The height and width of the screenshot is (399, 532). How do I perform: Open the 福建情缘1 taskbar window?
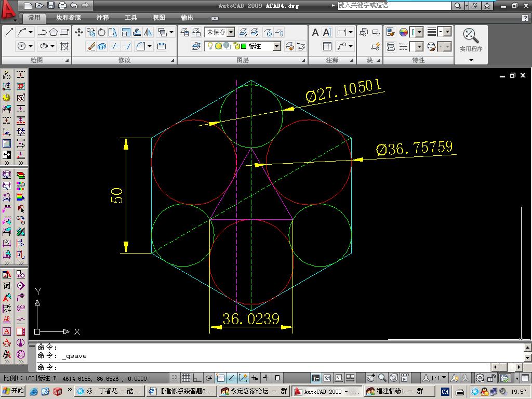click(400, 391)
